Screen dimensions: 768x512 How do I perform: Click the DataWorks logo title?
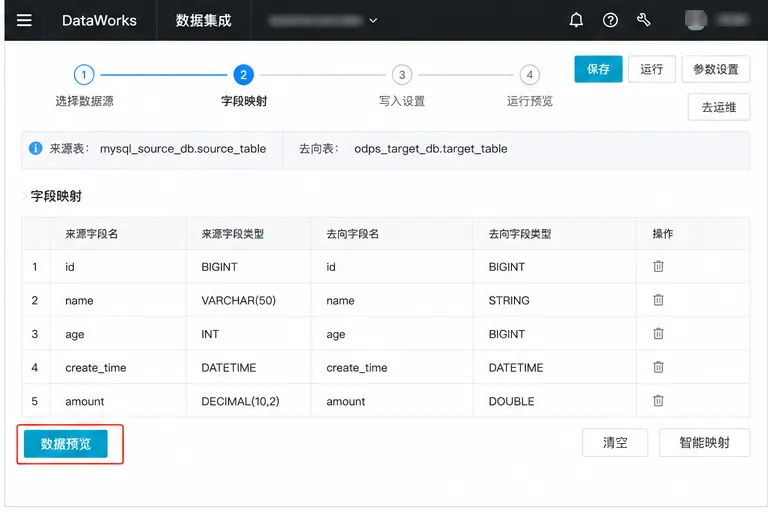tap(99, 20)
